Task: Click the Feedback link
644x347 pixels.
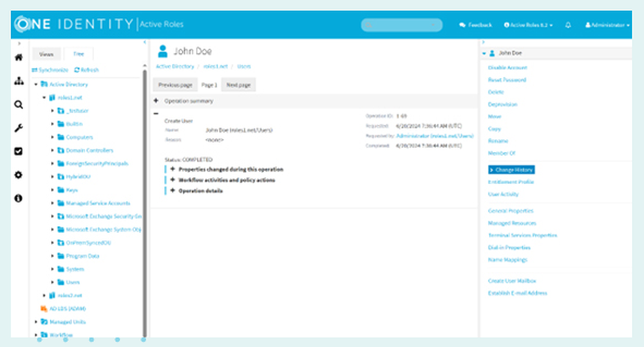Action: [x=476, y=25]
